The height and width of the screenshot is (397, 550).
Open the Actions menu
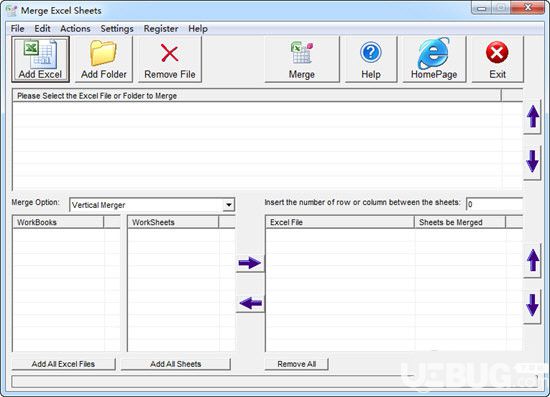(x=75, y=28)
